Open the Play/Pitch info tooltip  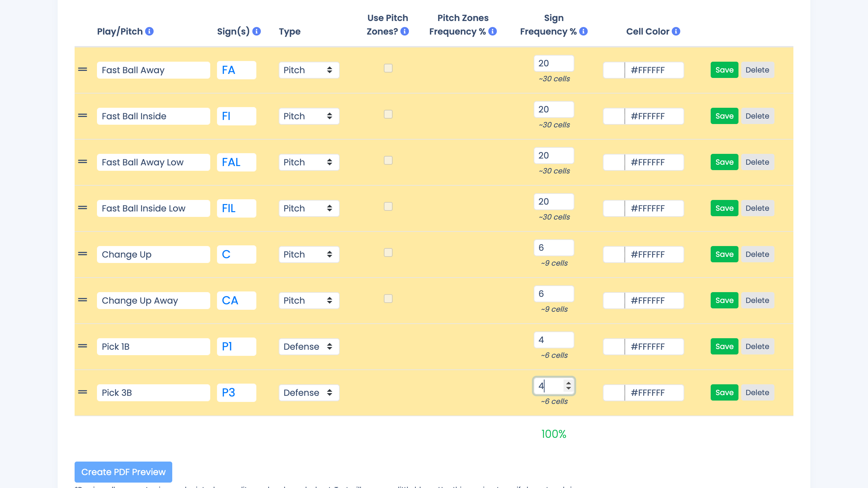149,31
